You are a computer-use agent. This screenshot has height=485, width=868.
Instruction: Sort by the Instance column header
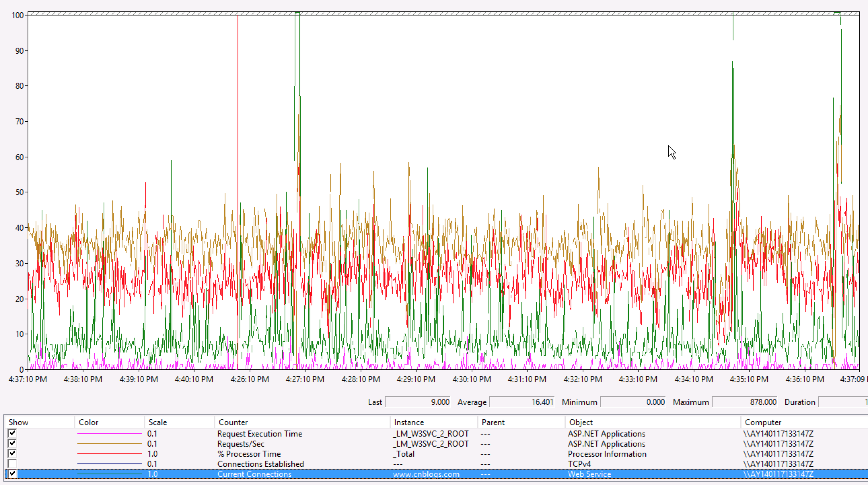[434, 422]
